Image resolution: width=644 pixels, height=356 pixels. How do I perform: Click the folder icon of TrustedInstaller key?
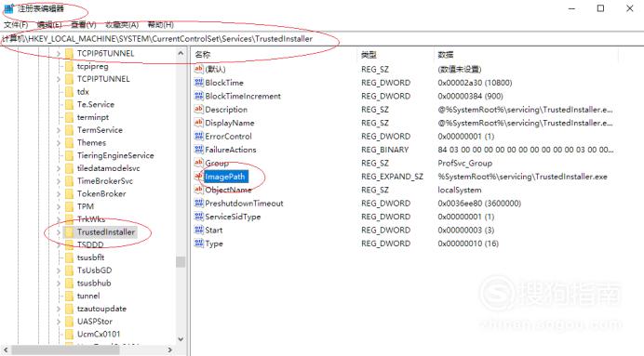pyautogui.click(x=69, y=231)
